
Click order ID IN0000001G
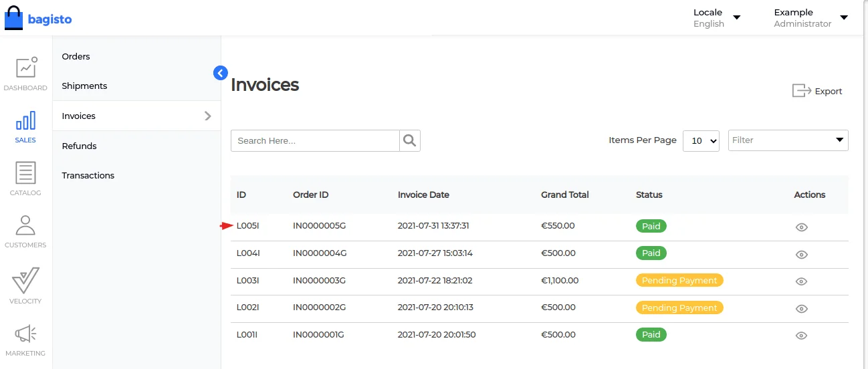[x=318, y=334]
